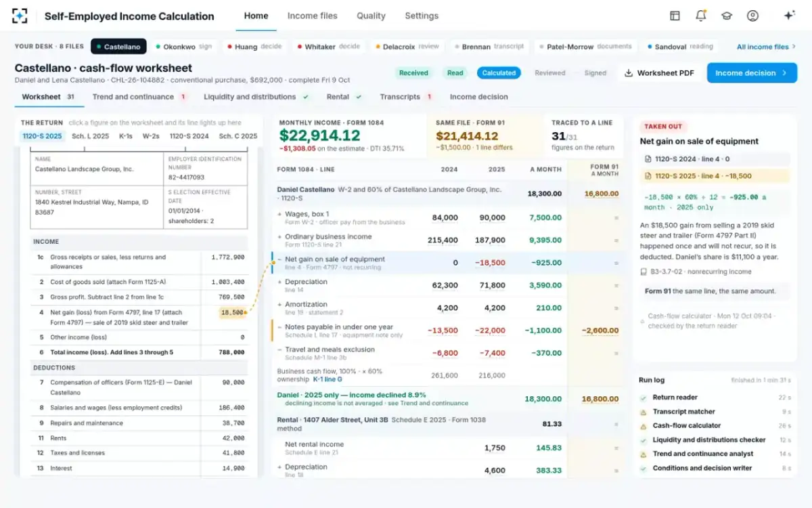
Task: Switch to Trend and continuance tab
Action: coord(139,97)
